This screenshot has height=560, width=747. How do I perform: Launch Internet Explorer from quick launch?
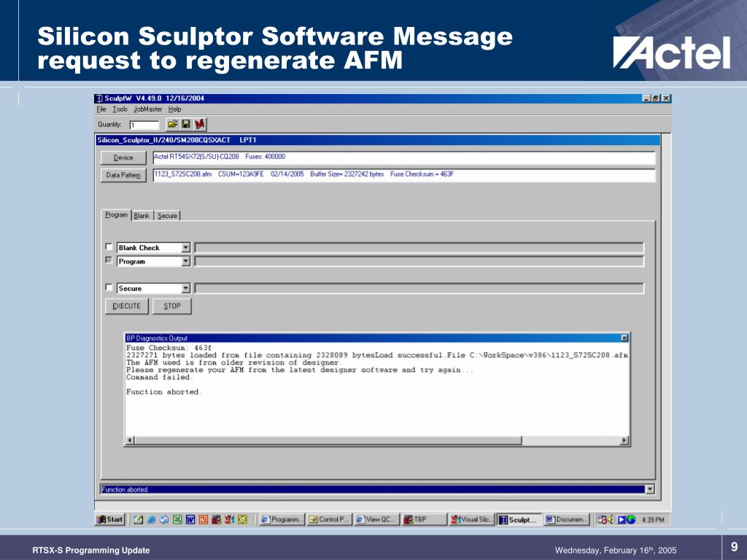point(152,519)
